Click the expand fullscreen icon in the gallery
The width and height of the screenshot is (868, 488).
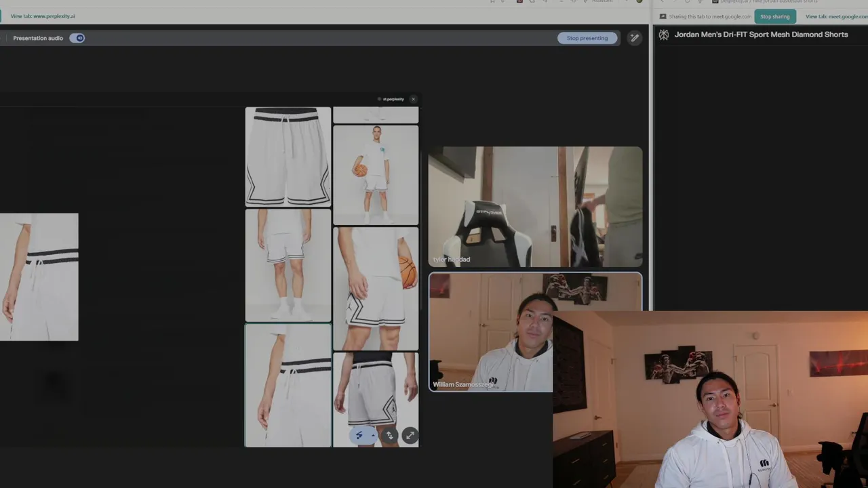click(410, 436)
